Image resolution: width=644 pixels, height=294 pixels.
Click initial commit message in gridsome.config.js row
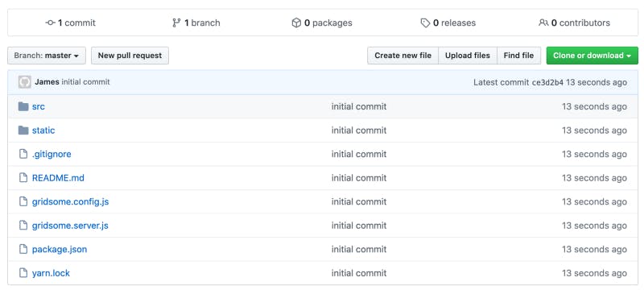pyautogui.click(x=359, y=202)
